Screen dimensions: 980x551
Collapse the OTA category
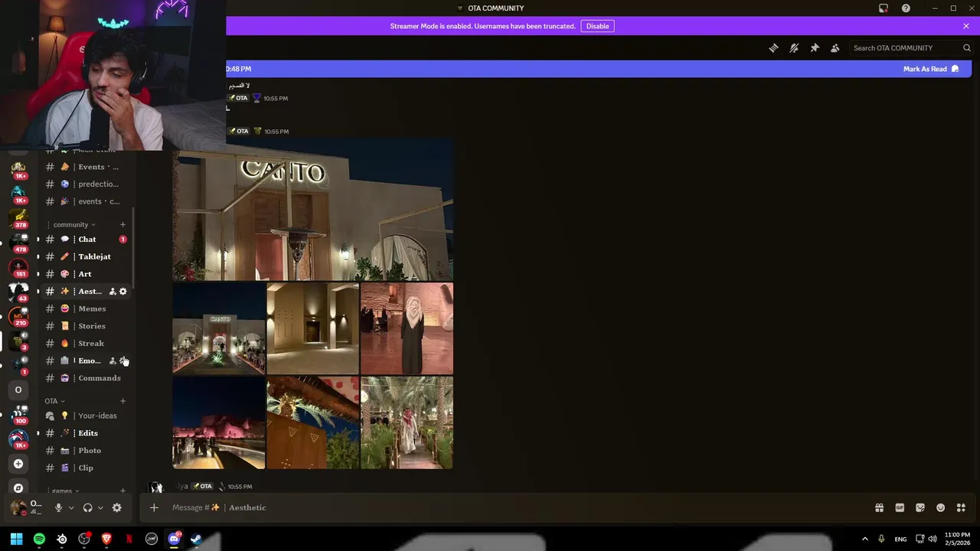[x=54, y=401]
